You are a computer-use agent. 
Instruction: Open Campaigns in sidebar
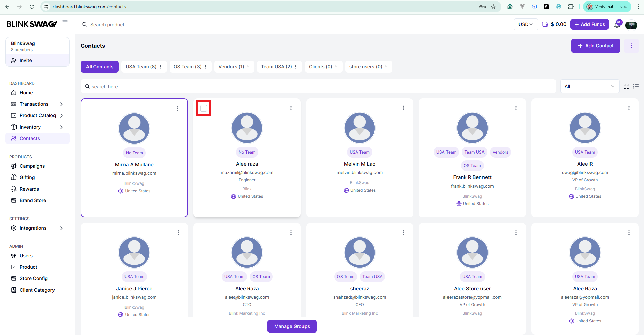point(37,166)
